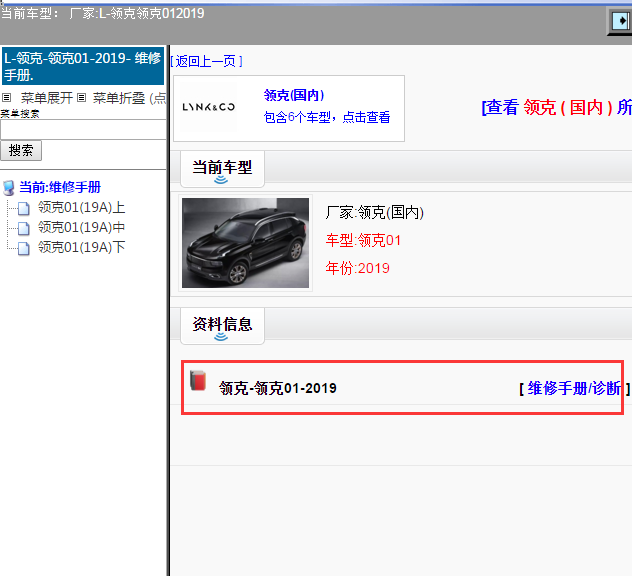Screen dimensions: 632x576
Task: Click the L-领克-领克01-2019- 维修手册 title banner
Action: (x=83, y=66)
